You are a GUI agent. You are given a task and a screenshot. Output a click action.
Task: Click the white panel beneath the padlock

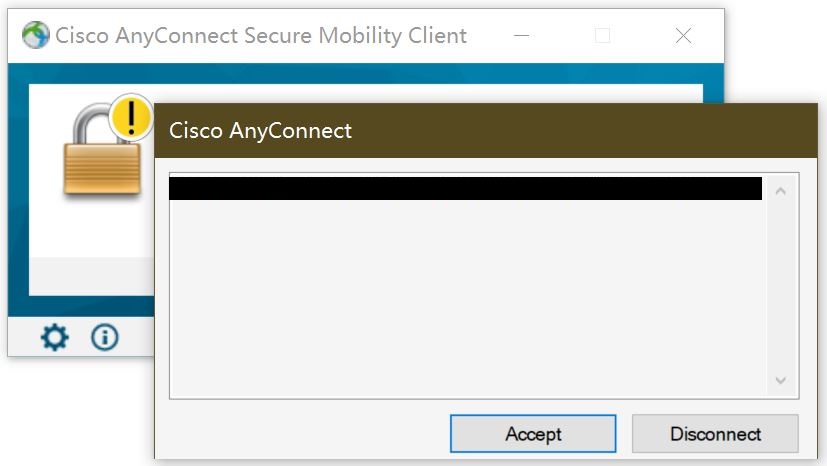pos(90,230)
